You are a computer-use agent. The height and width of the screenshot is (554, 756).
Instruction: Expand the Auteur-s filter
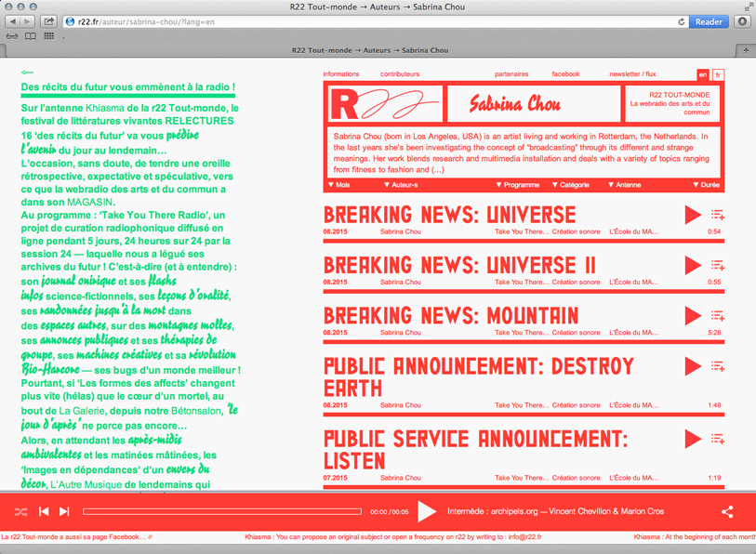pyautogui.click(x=401, y=185)
